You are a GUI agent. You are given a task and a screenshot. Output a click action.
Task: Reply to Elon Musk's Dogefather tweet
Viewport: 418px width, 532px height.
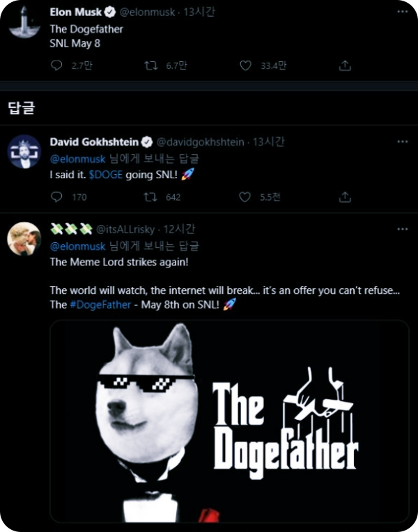click(x=56, y=65)
